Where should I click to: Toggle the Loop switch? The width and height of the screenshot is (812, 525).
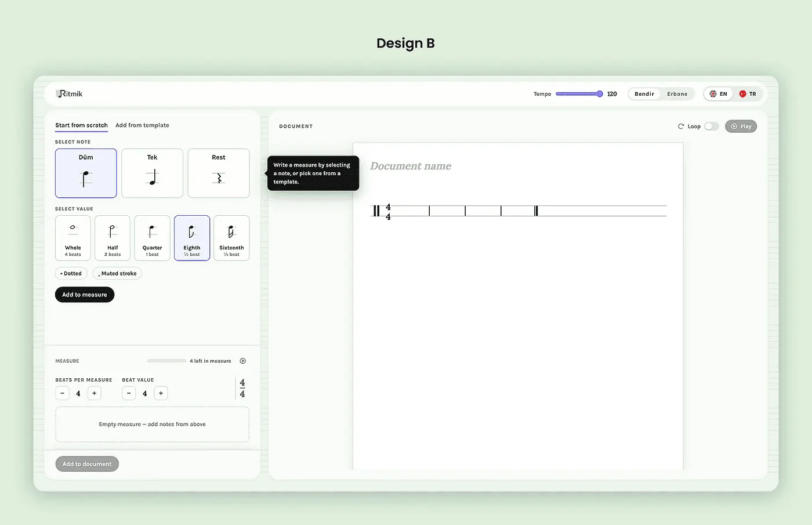tap(712, 126)
